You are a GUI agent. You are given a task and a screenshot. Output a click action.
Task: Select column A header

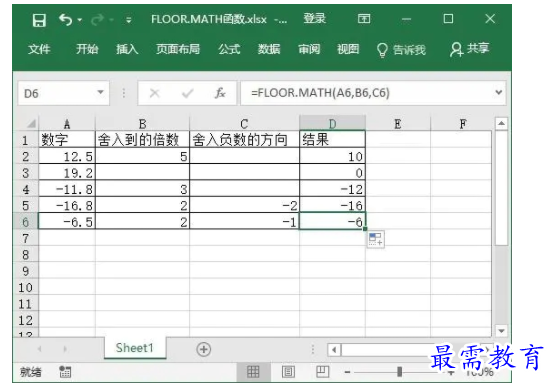[x=67, y=124]
